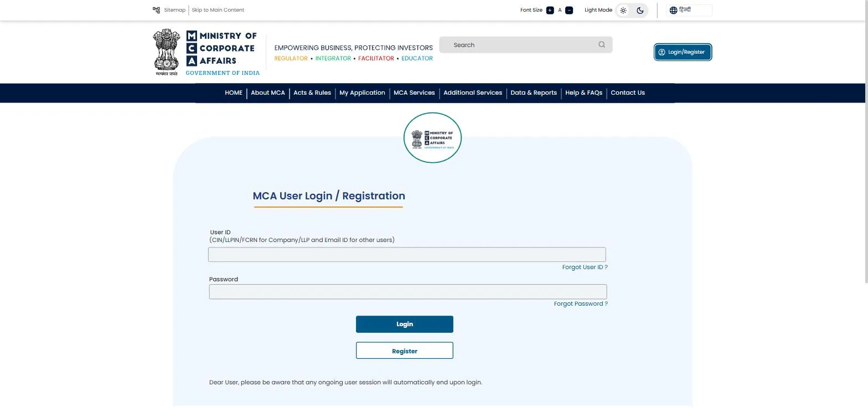Screen dimensions: 868x417
Task: Click the Ministry of Corporate Affairs header logo
Action: click(206, 53)
